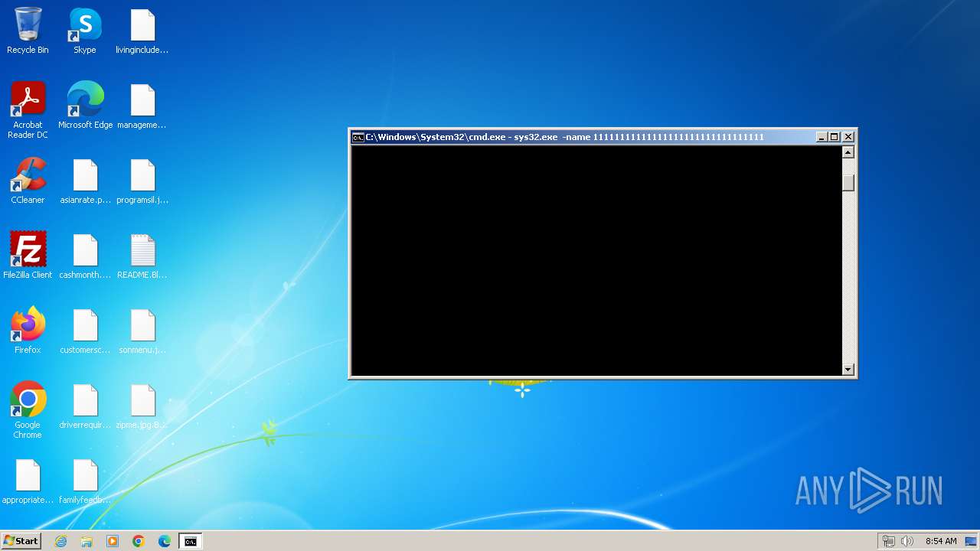
Task: Open the cmd window system menu icon
Action: coord(358,137)
